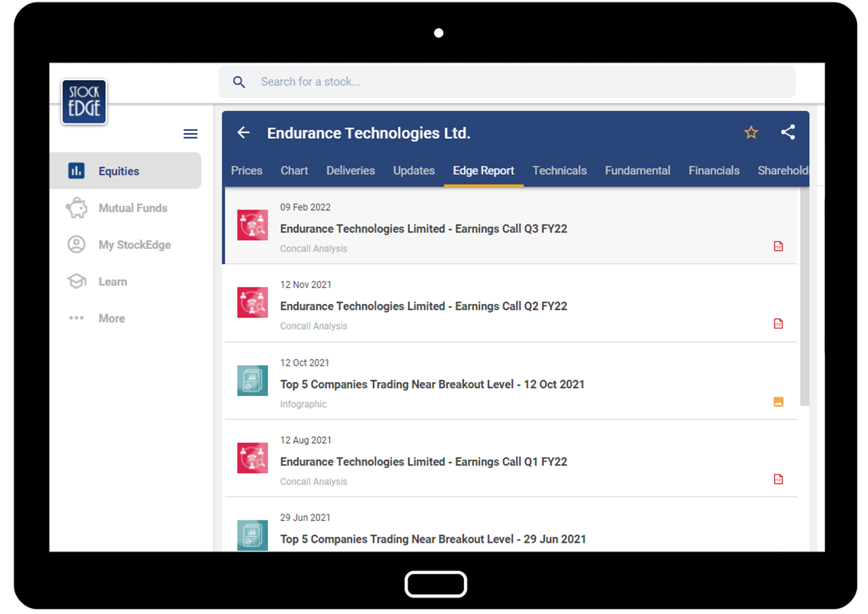Download PDF of Q3 FY22 concall report
Image resolution: width=868 pixels, height=614 pixels.
point(777,246)
